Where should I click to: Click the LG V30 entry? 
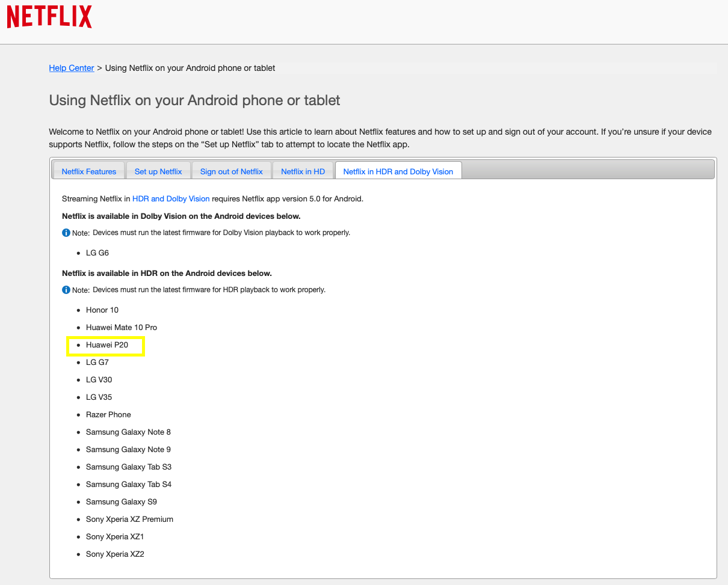point(99,380)
